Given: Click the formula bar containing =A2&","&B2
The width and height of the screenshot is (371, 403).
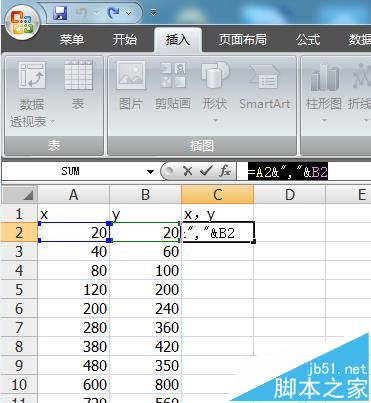Looking at the screenshot, I should (304, 172).
